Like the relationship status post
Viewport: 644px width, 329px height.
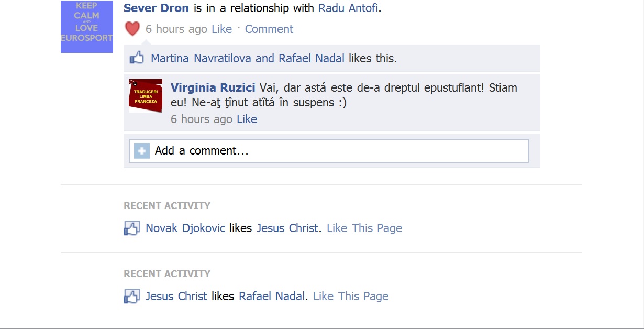[221, 29]
